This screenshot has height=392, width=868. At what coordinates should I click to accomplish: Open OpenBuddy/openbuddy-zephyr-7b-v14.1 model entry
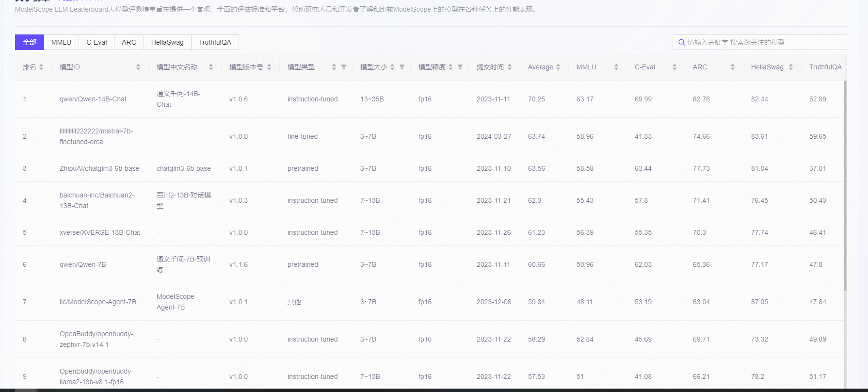pyautogui.click(x=96, y=339)
